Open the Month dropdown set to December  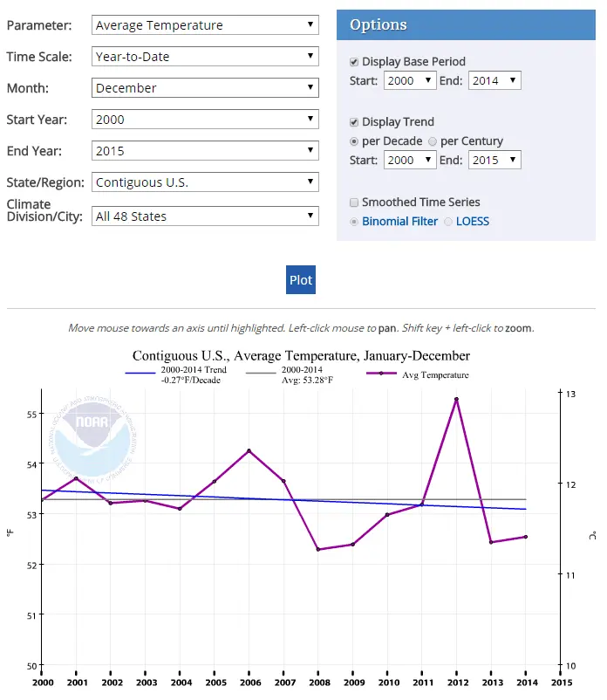pos(205,88)
